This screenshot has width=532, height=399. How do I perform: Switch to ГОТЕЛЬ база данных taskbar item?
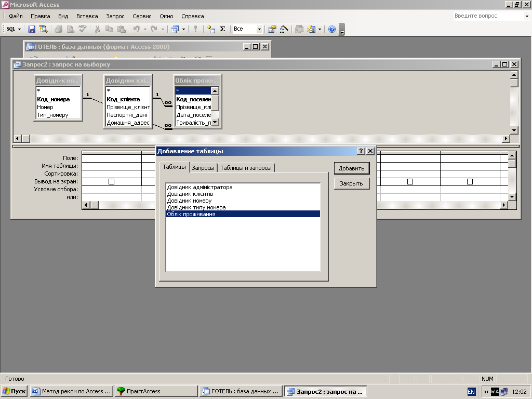(x=241, y=391)
